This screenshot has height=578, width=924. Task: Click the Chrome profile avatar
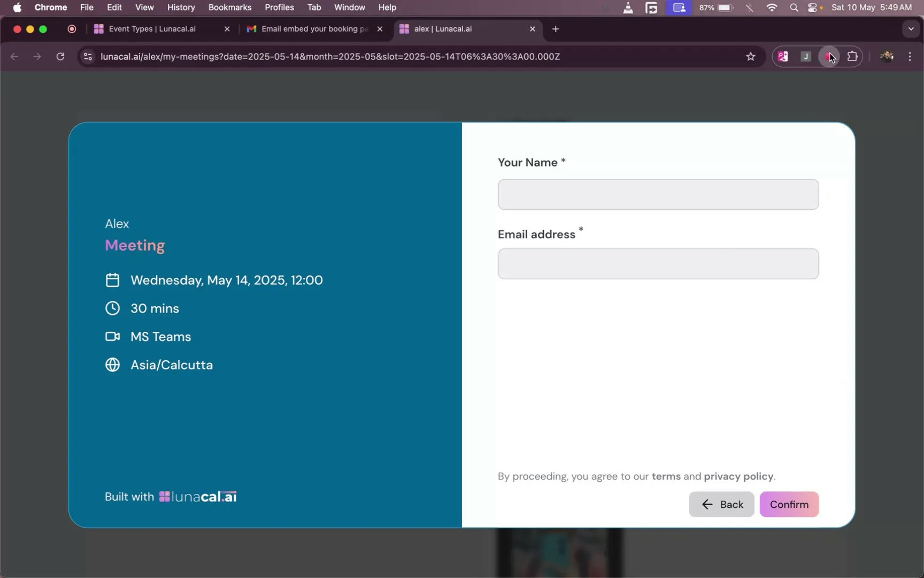(x=887, y=56)
